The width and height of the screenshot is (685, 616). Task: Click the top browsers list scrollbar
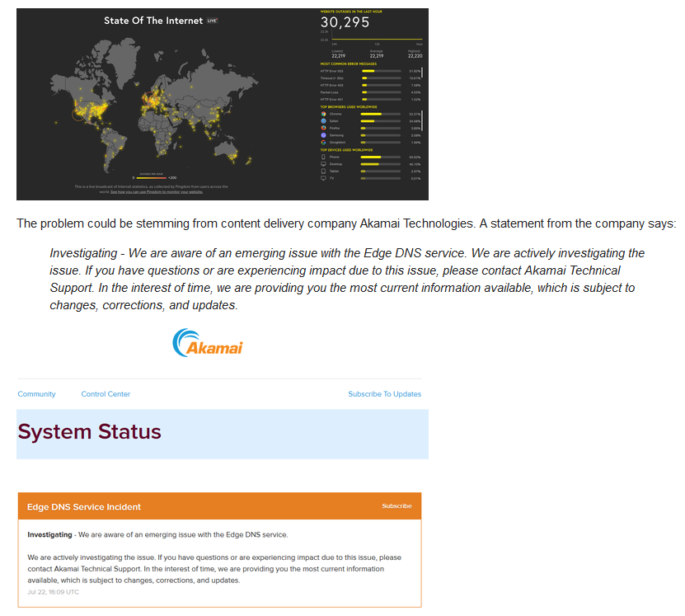[x=422, y=120]
